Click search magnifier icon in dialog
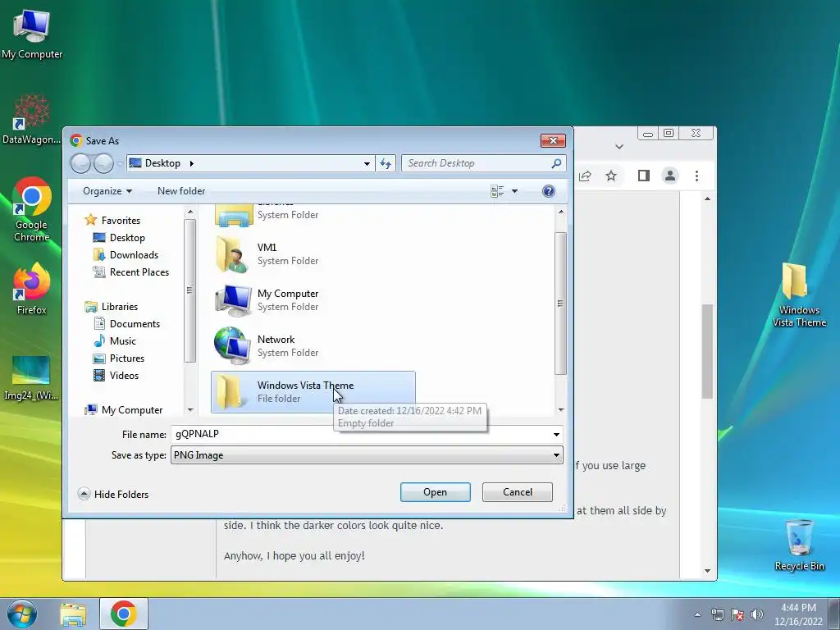 click(557, 163)
